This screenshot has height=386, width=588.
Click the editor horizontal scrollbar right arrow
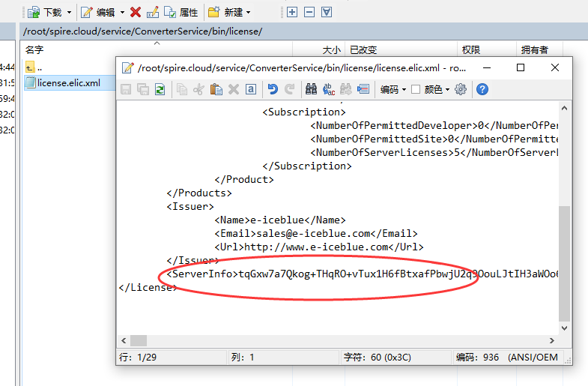pyautogui.click(x=552, y=340)
